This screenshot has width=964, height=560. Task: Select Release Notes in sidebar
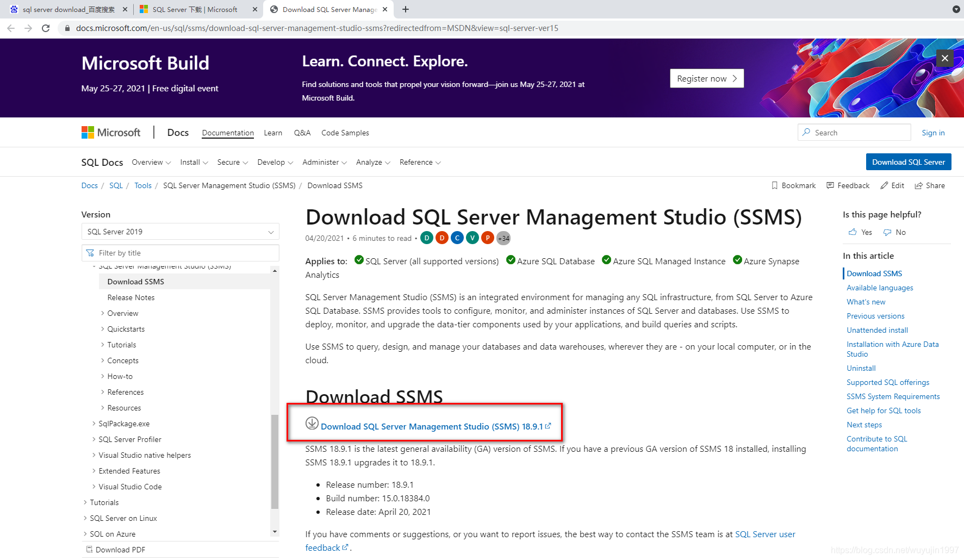tap(131, 297)
